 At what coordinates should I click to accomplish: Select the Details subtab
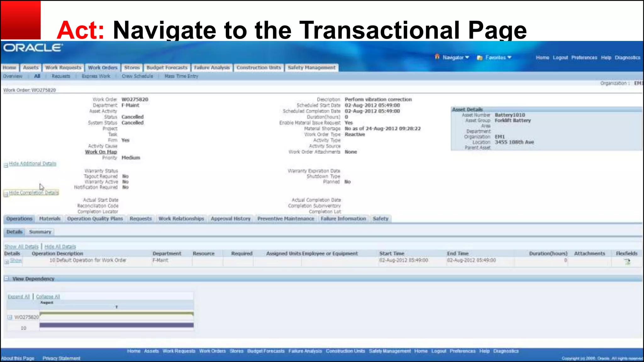(x=14, y=232)
